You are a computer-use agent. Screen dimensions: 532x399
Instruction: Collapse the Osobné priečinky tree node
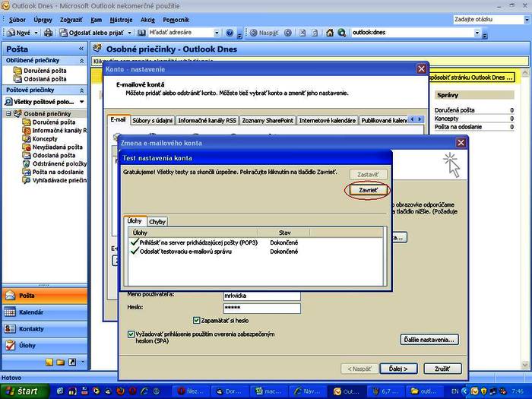point(8,114)
